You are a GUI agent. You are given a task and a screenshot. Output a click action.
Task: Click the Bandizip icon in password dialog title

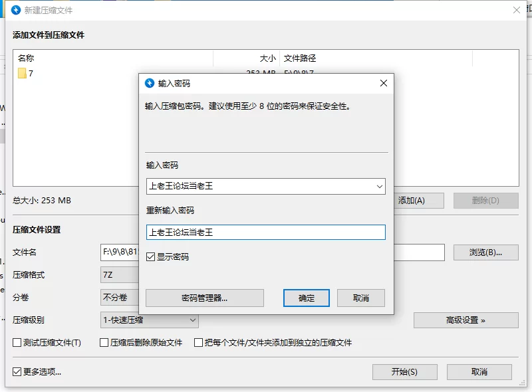click(150, 83)
